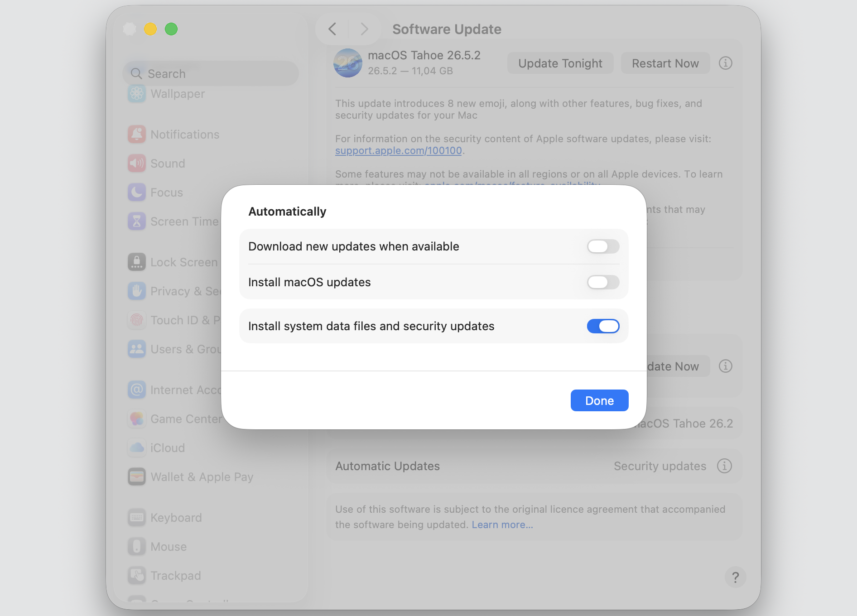Open Wallet & Apple Pay icon

(137, 477)
